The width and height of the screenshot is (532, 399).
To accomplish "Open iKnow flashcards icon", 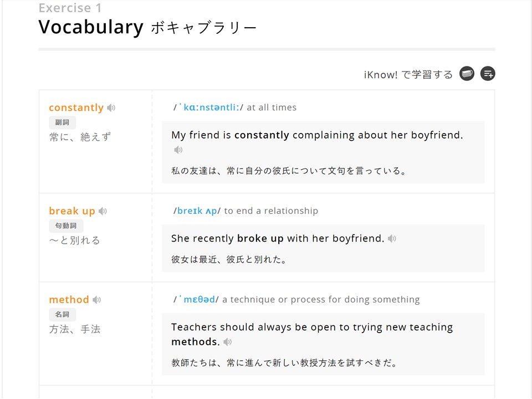I will [467, 74].
